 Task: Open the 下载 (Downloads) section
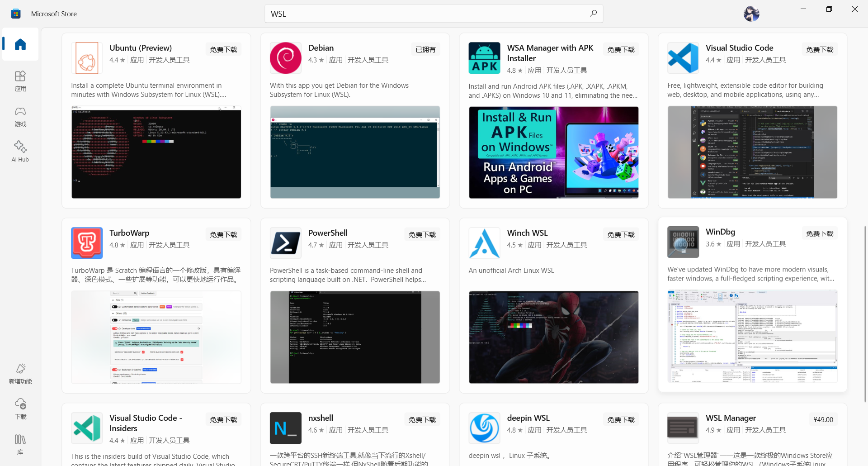[20, 409]
